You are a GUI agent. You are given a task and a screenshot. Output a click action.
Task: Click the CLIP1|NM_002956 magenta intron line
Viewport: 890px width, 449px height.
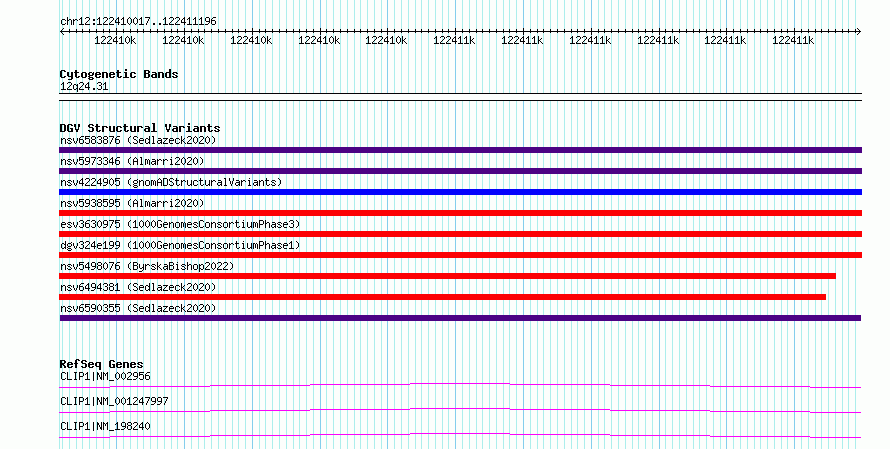tap(460, 386)
